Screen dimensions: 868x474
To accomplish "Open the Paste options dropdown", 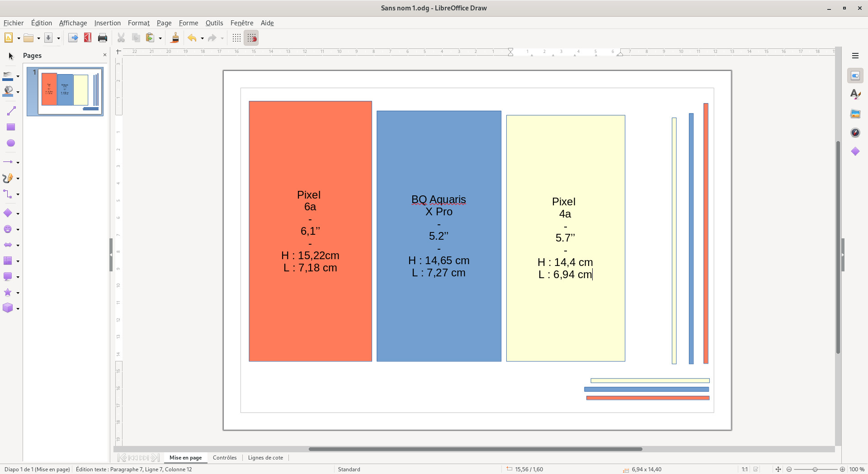I will click(160, 38).
